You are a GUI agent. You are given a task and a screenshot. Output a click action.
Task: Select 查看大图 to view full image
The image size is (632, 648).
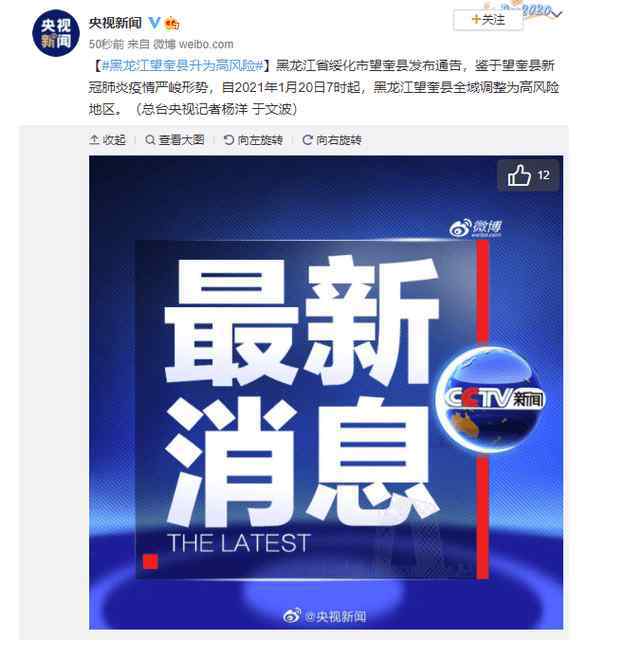[x=181, y=140]
